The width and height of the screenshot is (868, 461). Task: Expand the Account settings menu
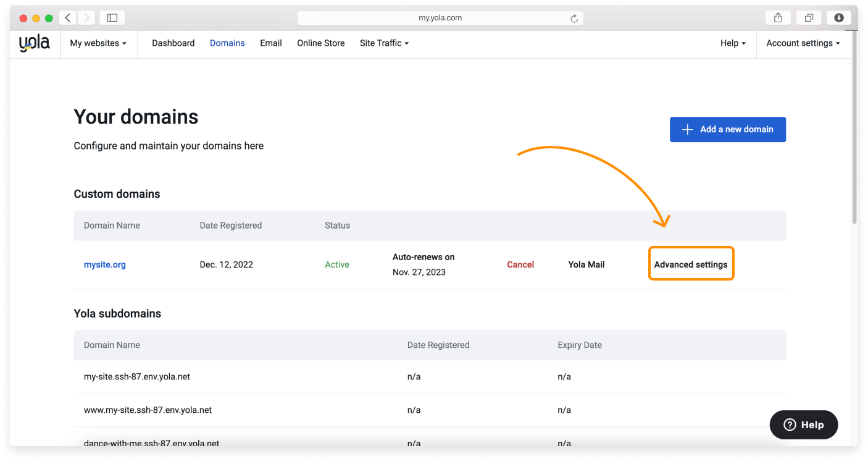pos(803,43)
